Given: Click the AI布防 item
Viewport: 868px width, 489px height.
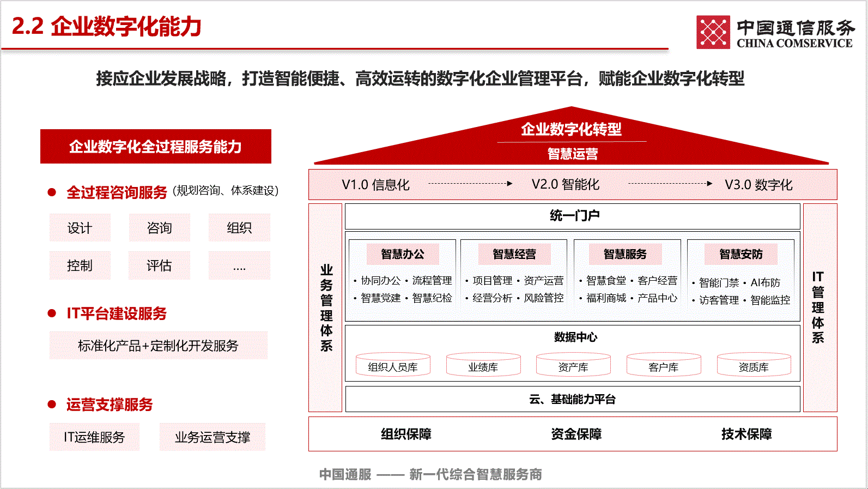Looking at the screenshot, I should click(766, 282).
